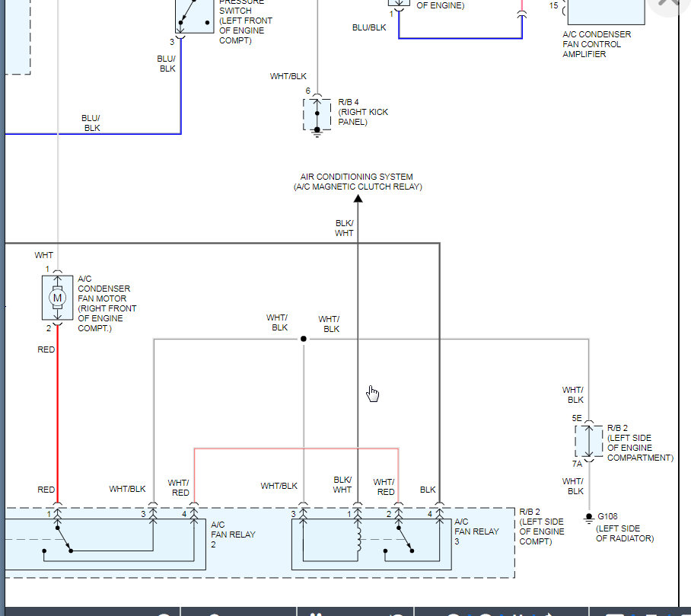Click pin number '15' on the fan control amplifier
This screenshot has height=616, width=691.
point(553,6)
